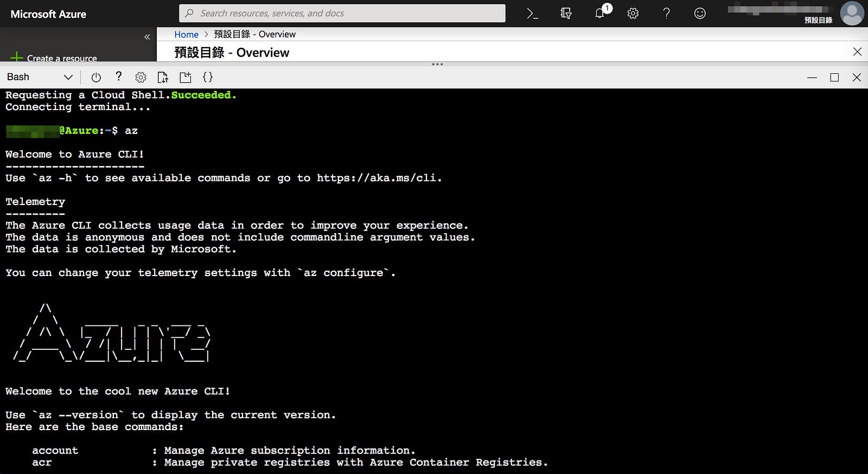Click the 'Succeeded.' status text
This screenshot has width=868, height=474.
coord(204,95)
